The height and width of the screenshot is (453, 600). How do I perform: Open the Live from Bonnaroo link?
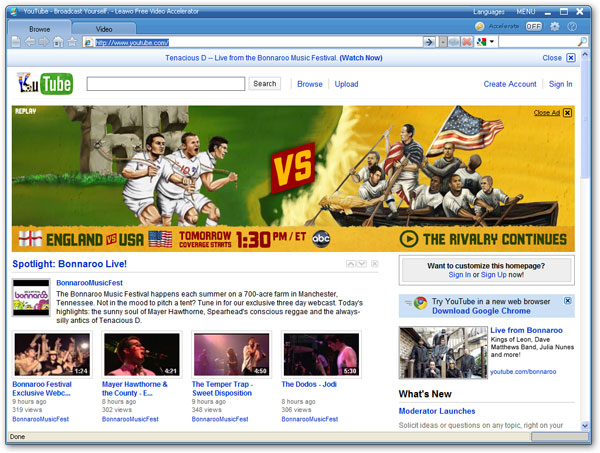527,330
